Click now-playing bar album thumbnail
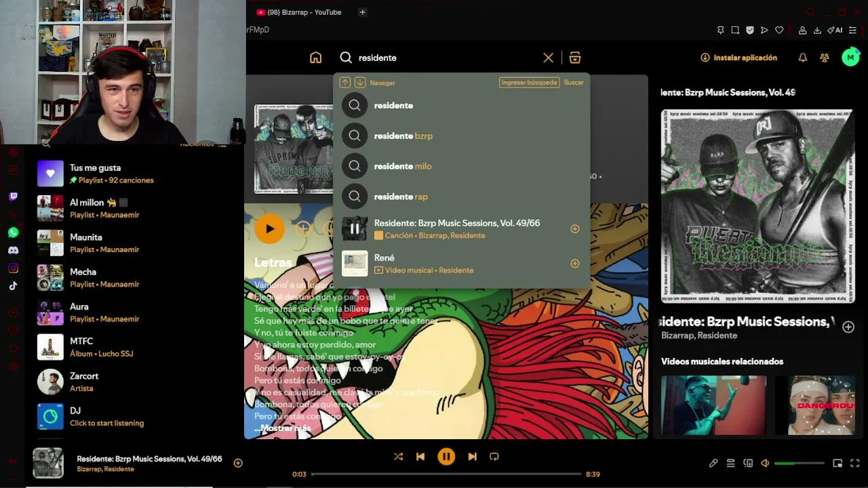This screenshot has height=488, width=868. 48,463
